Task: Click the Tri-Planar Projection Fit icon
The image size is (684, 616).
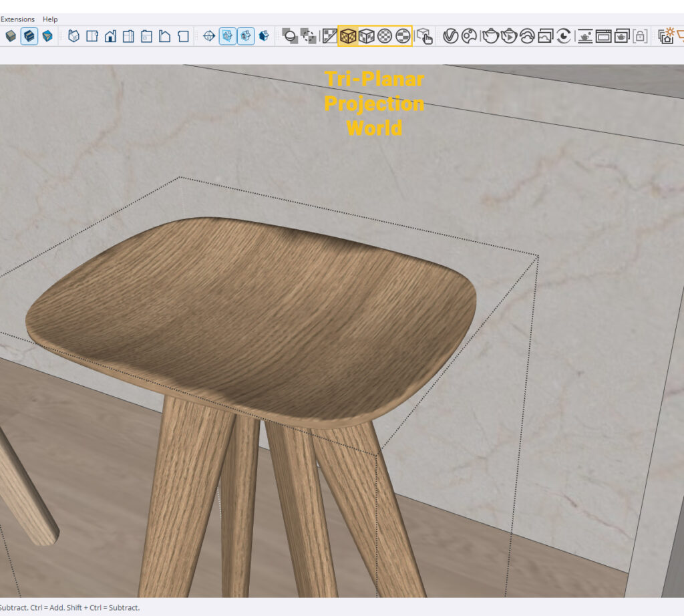Action: tap(366, 36)
